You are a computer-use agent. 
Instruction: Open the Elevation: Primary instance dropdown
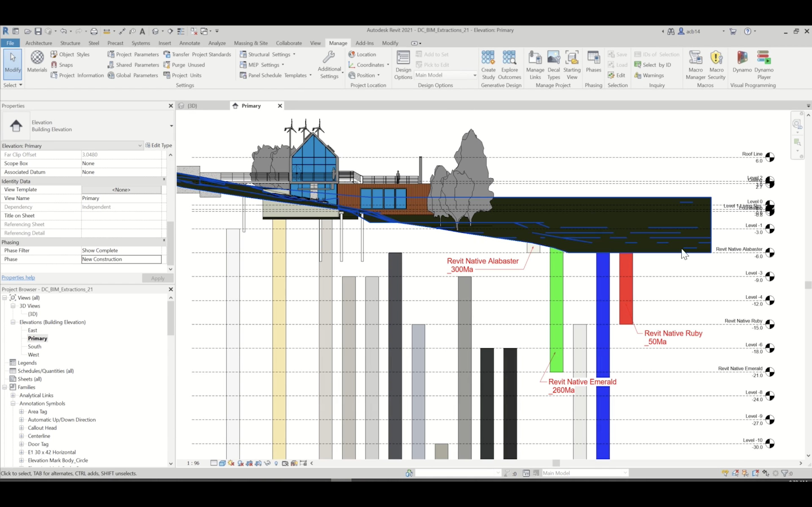click(140, 146)
